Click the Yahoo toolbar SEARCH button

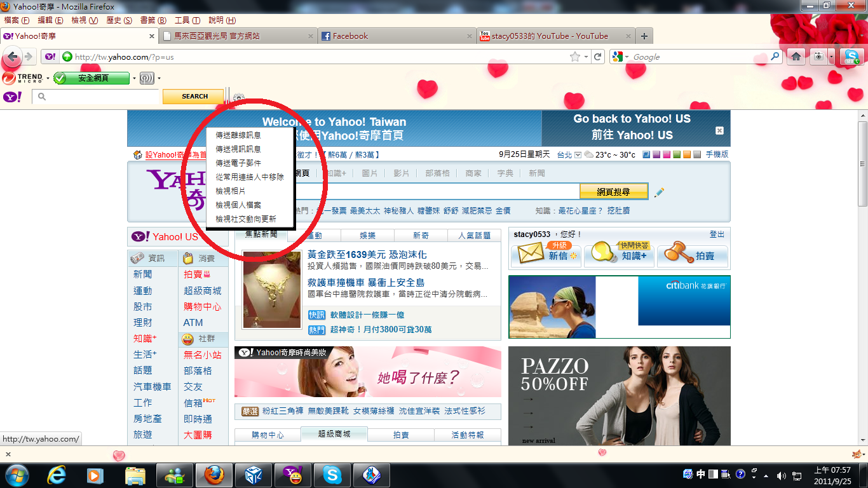click(194, 97)
